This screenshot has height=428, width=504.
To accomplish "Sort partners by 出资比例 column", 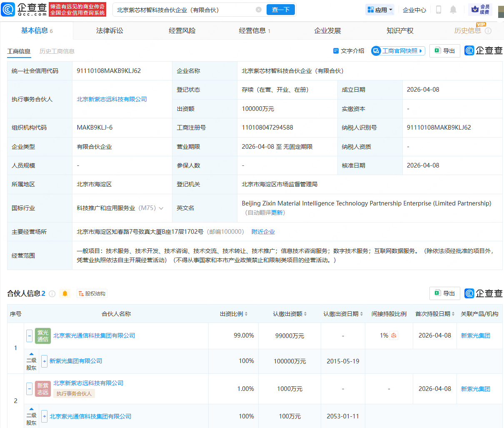I will point(234,314).
